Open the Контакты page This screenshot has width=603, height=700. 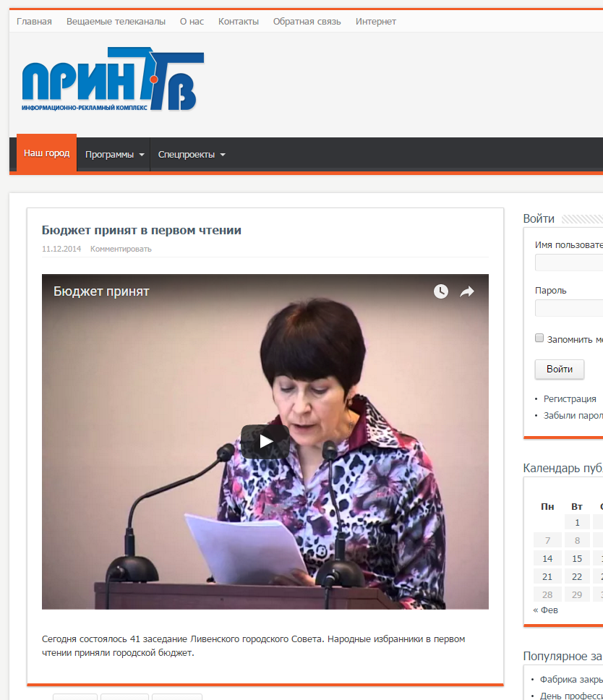coord(239,22)
